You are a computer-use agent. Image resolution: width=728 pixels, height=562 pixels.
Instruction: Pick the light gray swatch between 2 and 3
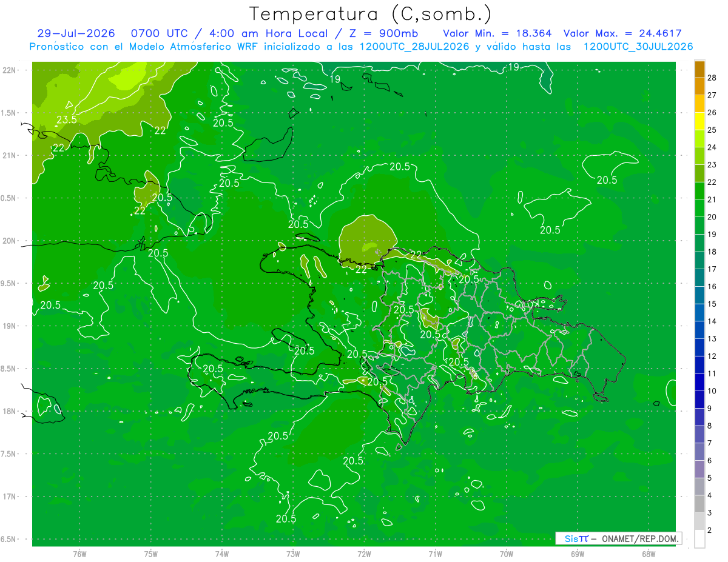(x=699, y=521)
